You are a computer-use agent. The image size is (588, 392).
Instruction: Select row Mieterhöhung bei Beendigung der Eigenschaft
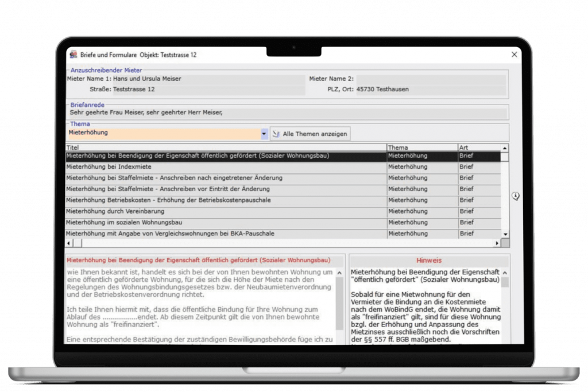(x=283, y=156)
